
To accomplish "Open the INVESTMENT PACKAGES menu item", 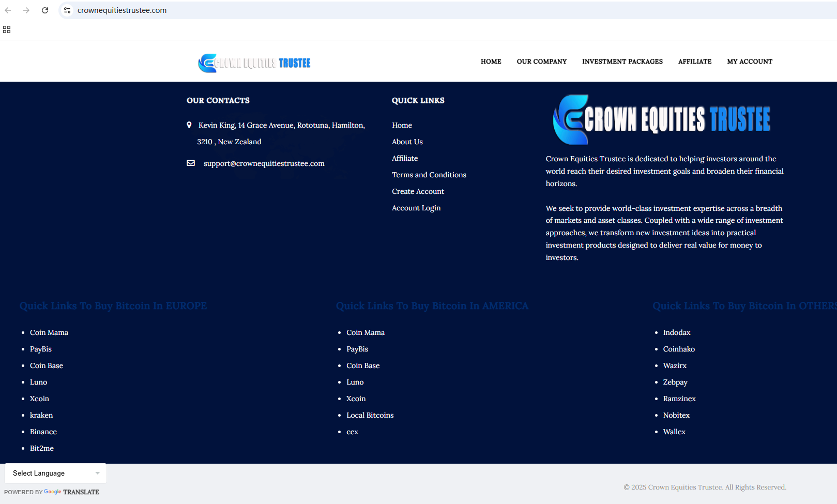I will [x=622, y=62].
